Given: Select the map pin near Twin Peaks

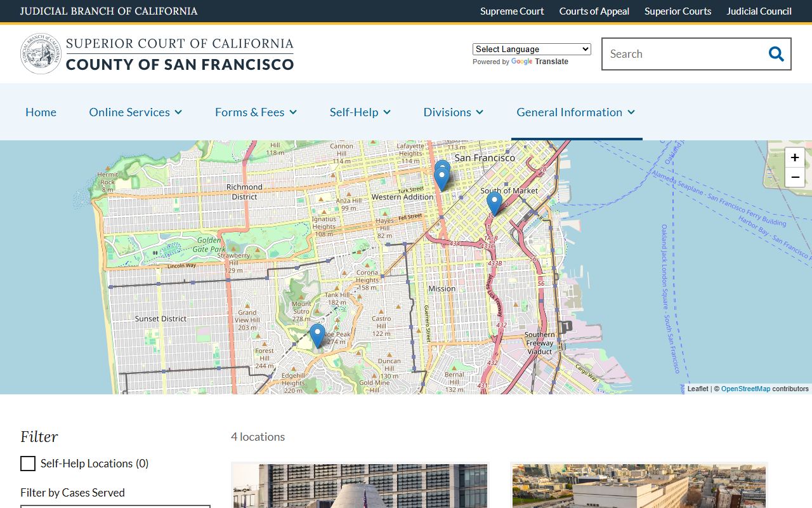Looking at the screenshot, I should 317,336.
